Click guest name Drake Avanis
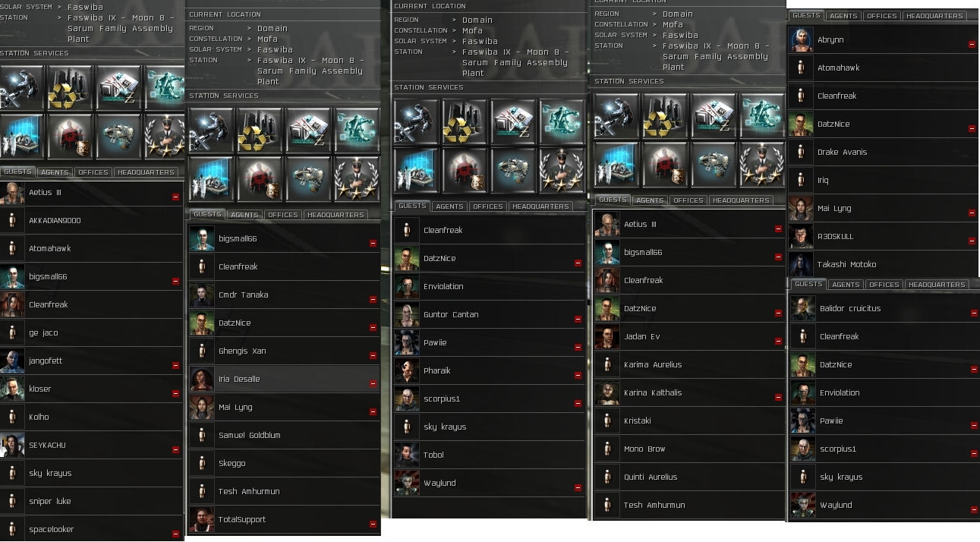 [842, 152]
